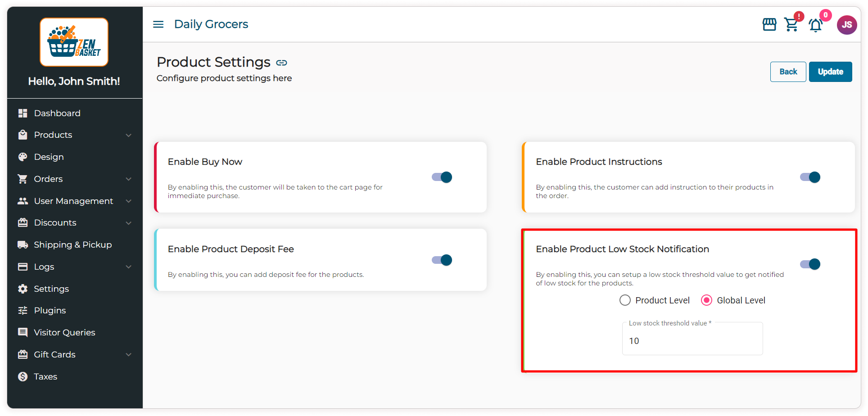The height and width of the screenshot is (416, 868).
Task: Open the hamburger menu icon
Action: click(158, 24)
